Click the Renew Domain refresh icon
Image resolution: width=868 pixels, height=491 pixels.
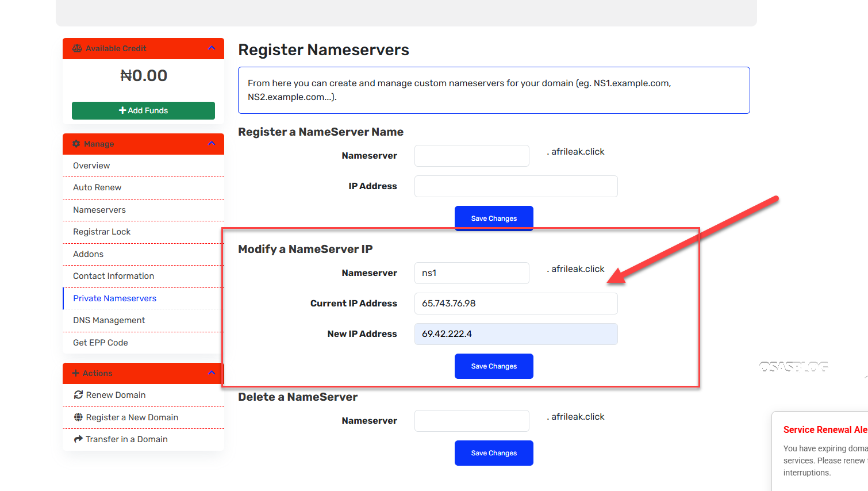tap(78, 395)
